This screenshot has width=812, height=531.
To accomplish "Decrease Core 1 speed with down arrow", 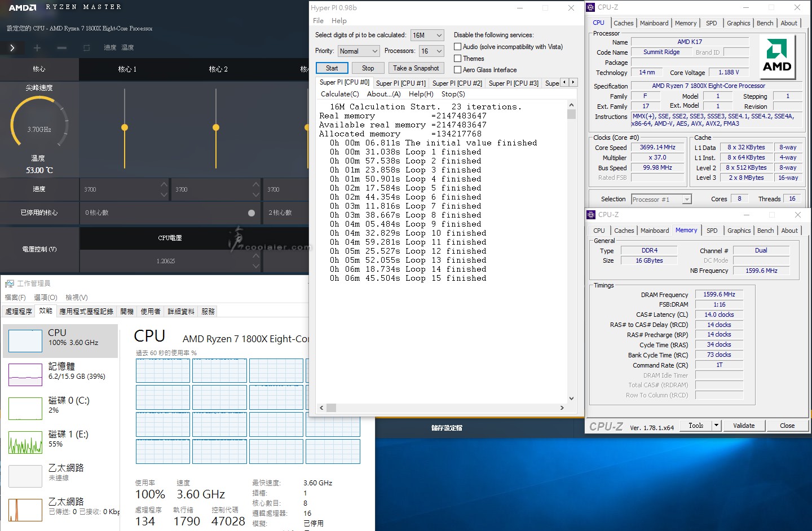I will click(x=164, y=195).
